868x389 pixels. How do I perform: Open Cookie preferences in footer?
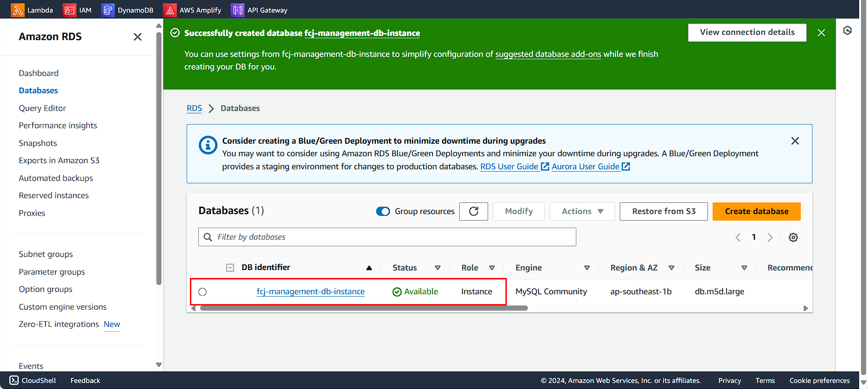[x=819, y=381]
